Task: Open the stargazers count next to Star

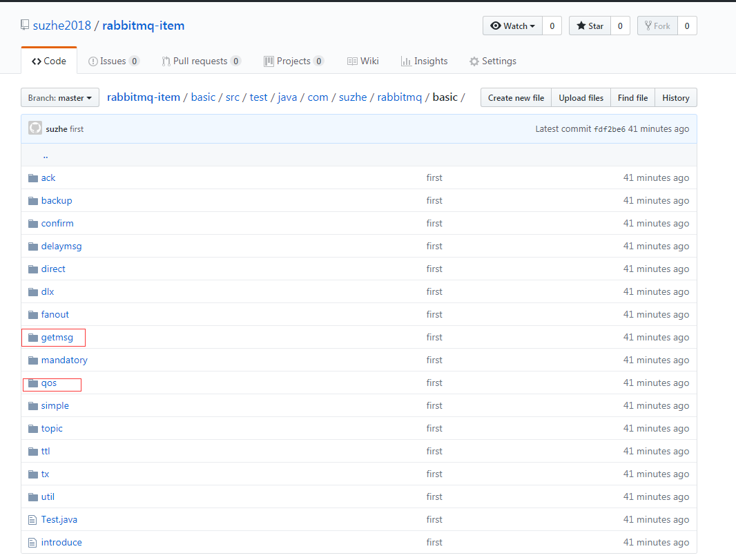Action: coord(620,26)
